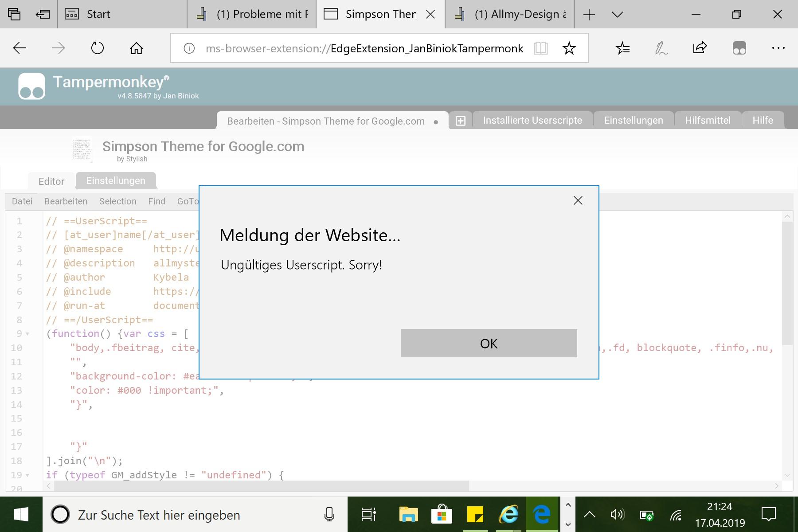Viewport: 798px width, 532px height.
Task: Switch to script Einstellungen sub-tab
Action: tap(116, 180)
